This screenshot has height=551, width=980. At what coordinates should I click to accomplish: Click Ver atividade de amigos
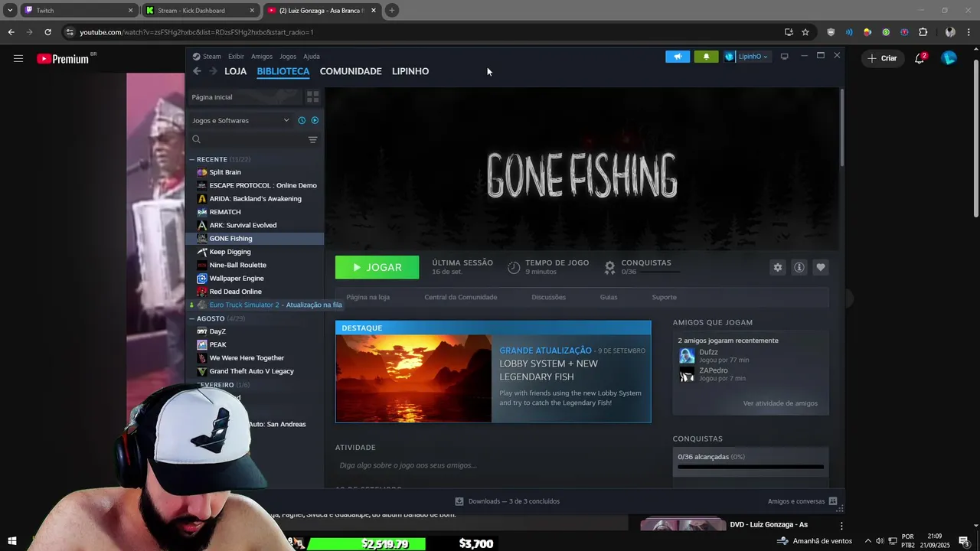click(x=780, y=403)
